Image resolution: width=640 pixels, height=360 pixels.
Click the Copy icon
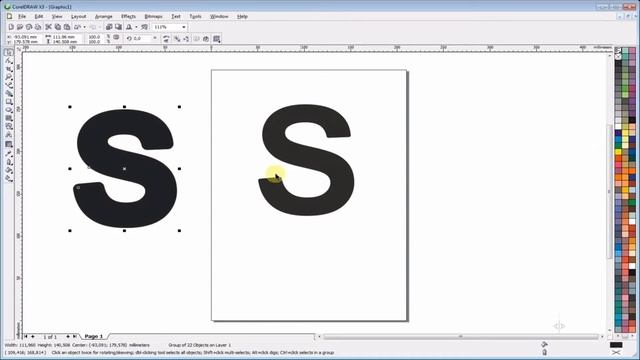(x=58, y=27)
